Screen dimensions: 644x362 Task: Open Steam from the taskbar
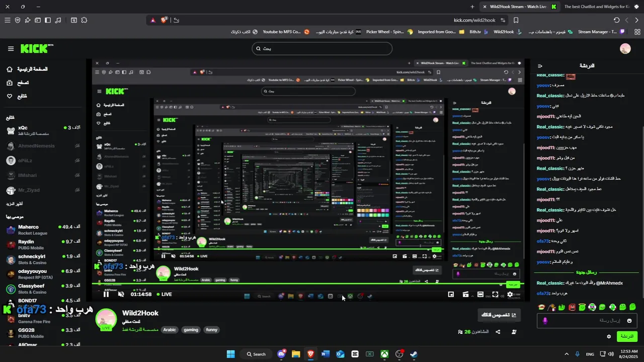click(413, 354)
